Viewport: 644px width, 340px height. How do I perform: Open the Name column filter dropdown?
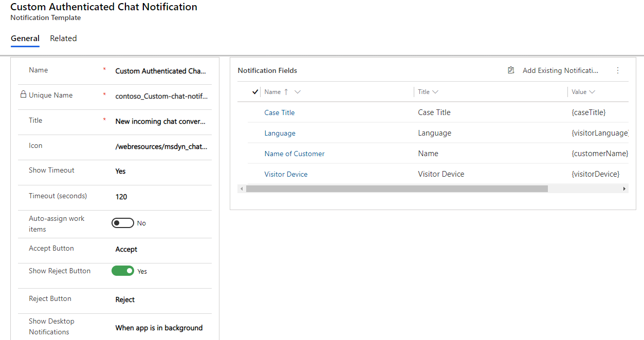tap(297, 91)
